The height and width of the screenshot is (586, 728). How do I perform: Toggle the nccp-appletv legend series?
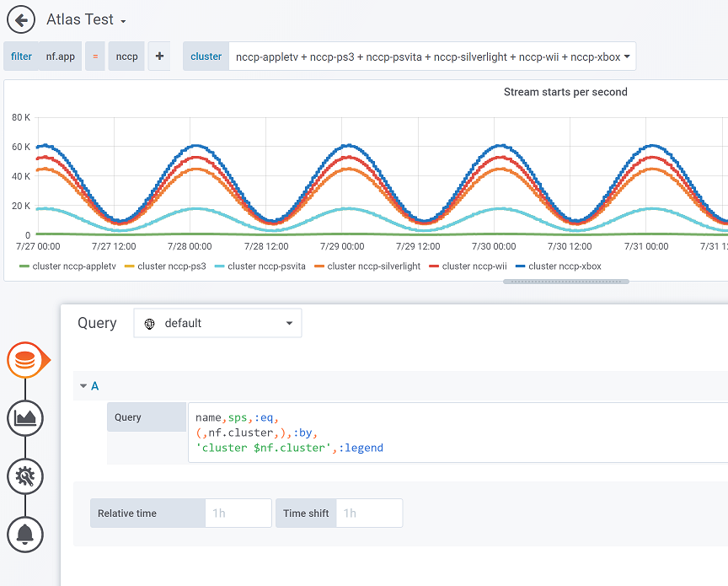click(67, 266)
